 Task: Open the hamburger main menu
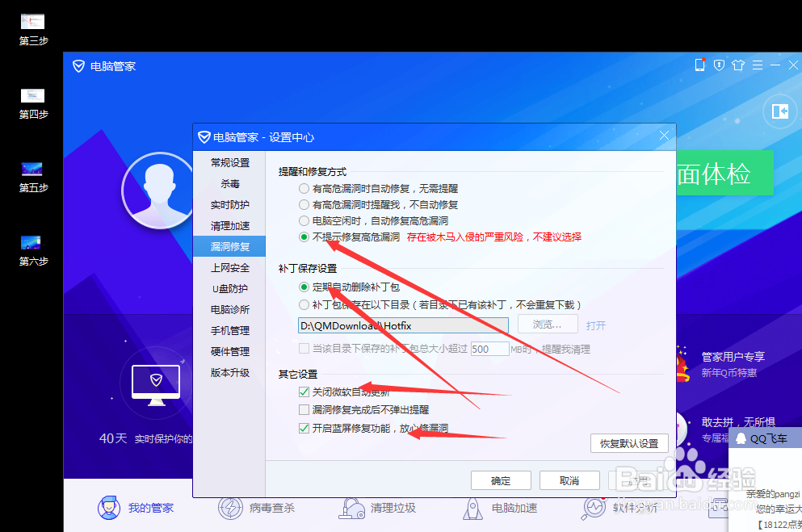[x=757, y=65]
